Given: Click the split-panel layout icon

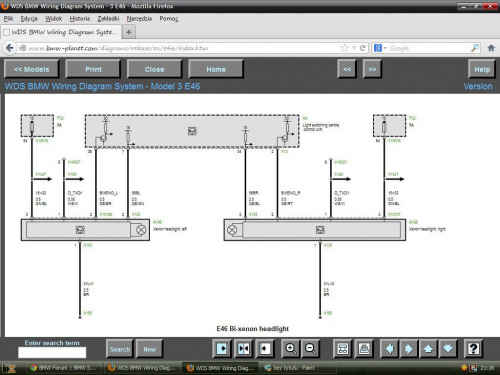Looking at the screenshot, I should click(244, 349).
